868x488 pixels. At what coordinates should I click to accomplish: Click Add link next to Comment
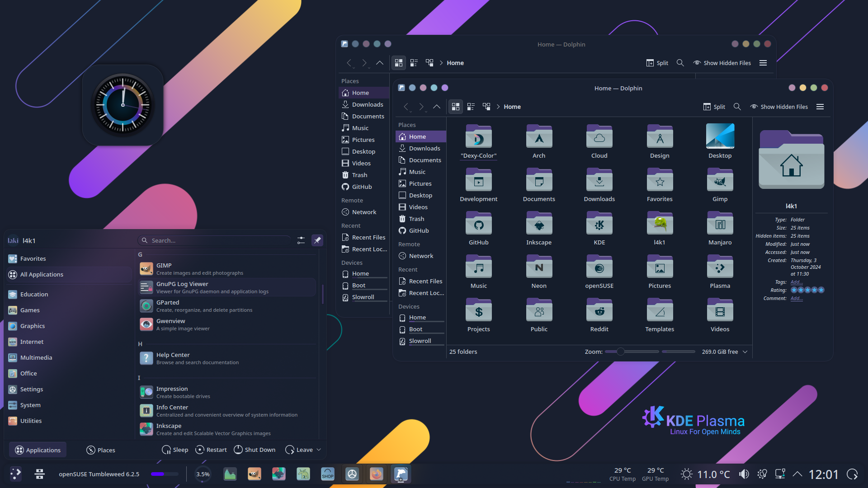[x=797, y=298]
